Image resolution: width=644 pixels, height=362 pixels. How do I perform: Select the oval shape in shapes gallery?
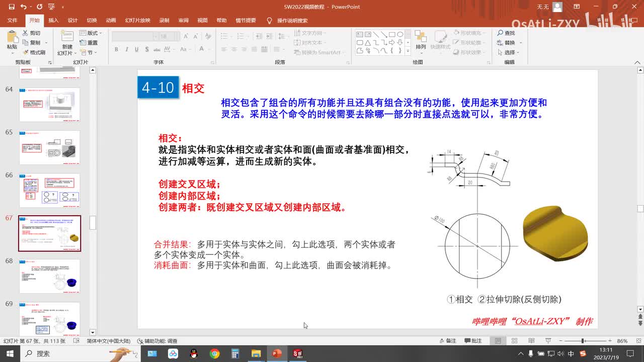[400, 35]
